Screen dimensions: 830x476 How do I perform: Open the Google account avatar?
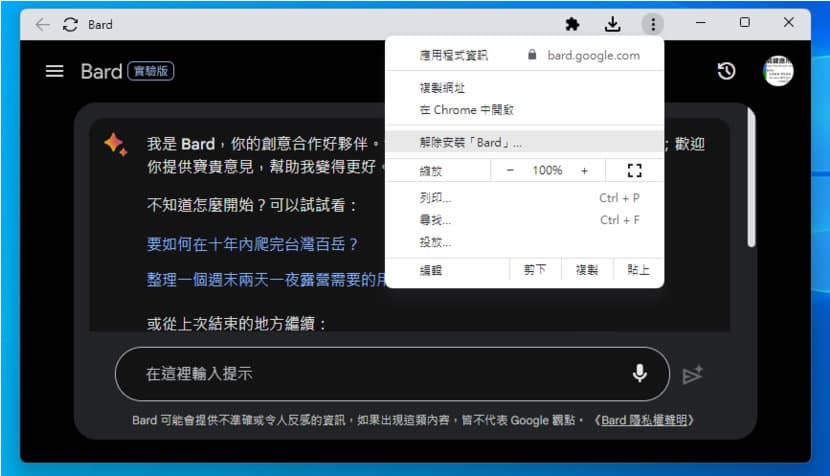tap(778, 71)
